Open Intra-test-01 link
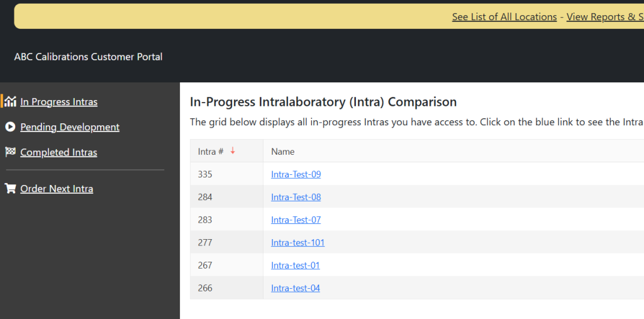 (296, 265)
